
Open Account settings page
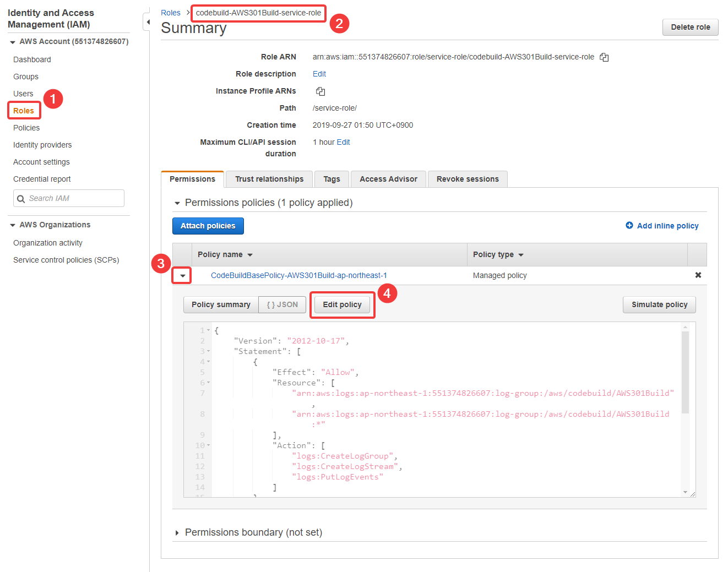coord(41,162)
